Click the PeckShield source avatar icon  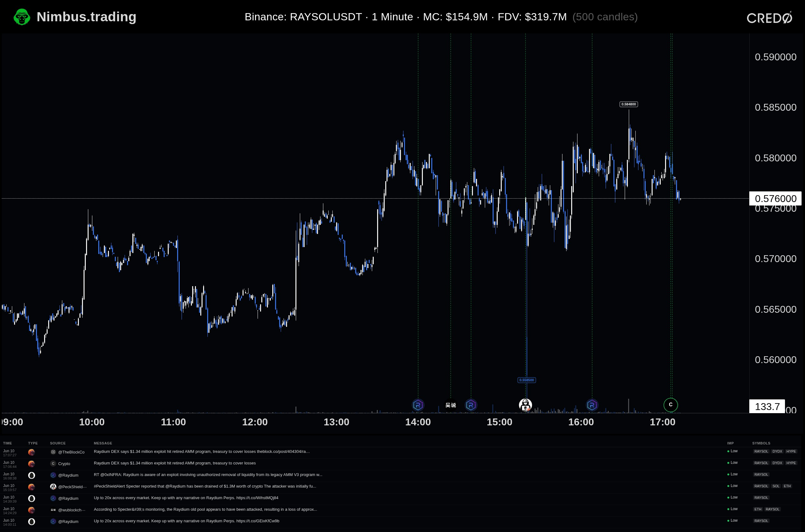[53, 487]
